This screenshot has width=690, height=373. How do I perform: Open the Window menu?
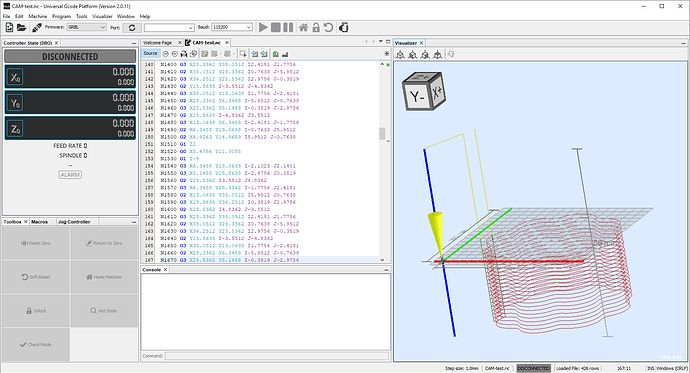126,16
